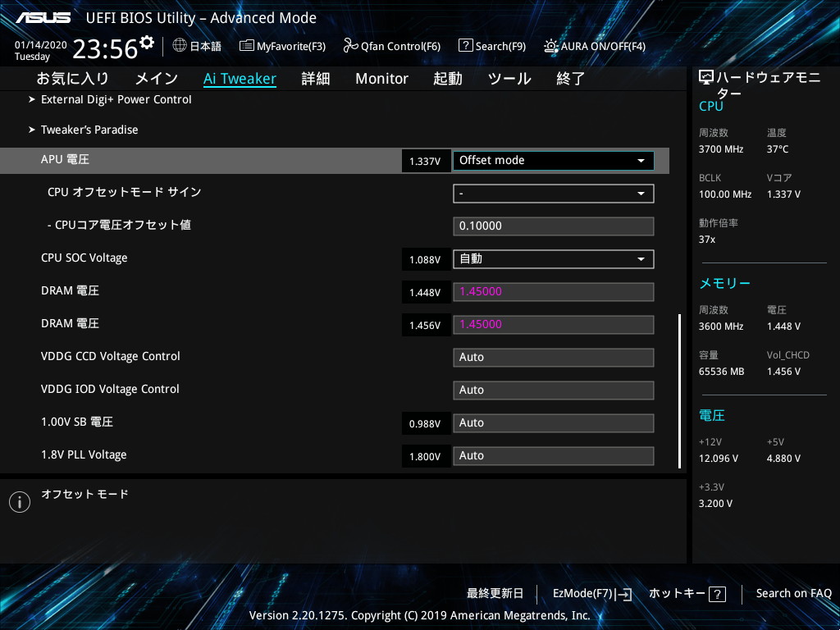This screenshot has width=840, height=630.
Task: Click 1.00V SB reading 0.988V
Action: coord(425,424)
